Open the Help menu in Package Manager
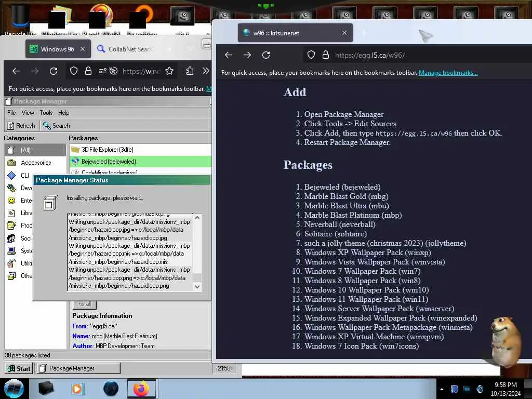This screenshot has width=532, height=399. (x=63, y=113)
